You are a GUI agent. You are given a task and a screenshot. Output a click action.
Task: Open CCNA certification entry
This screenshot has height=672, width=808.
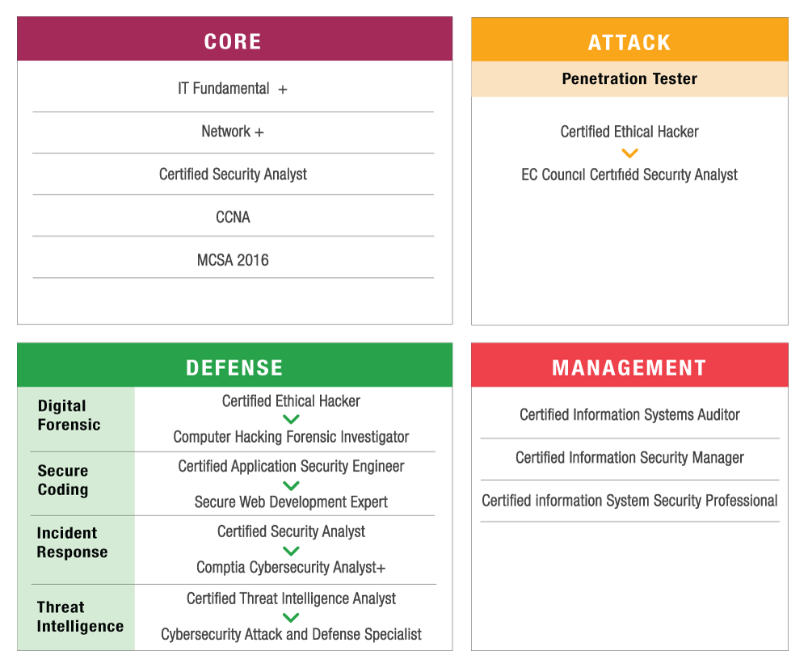(x=233, y=216)
